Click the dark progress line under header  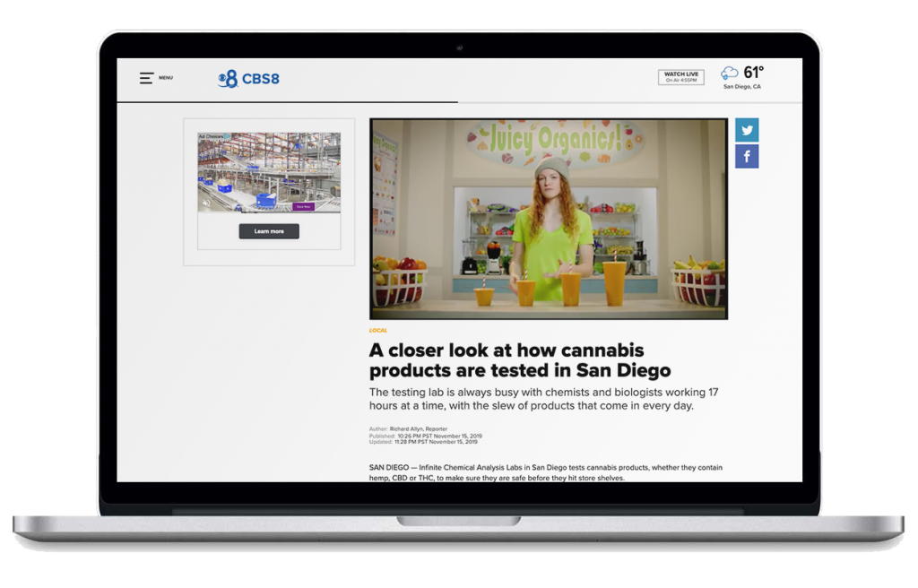tap(287, 102)
